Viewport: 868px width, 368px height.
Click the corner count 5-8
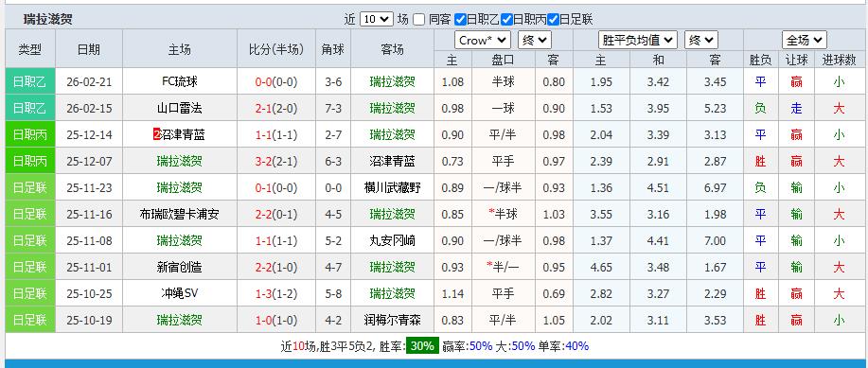[x=332, y=293]
